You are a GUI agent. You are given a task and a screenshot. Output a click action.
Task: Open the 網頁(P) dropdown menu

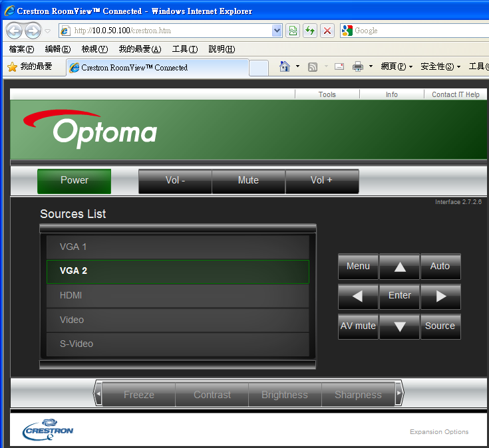click(397, 66)
